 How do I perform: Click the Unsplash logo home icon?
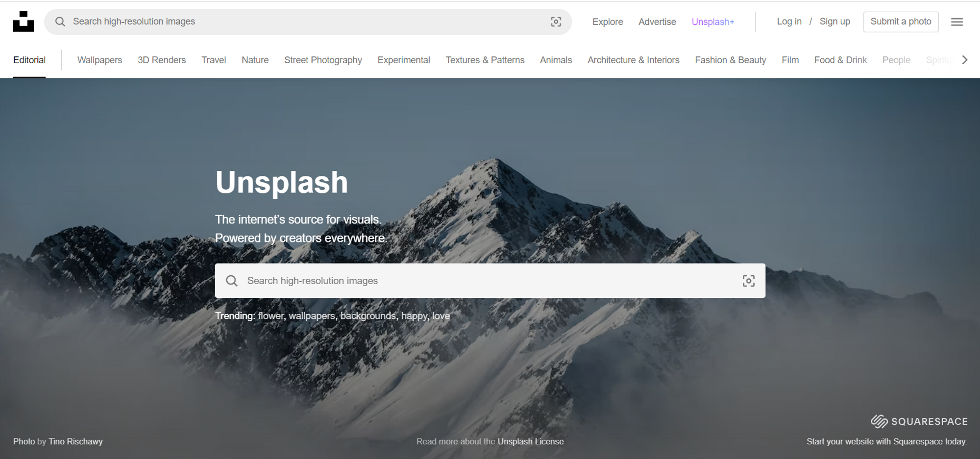(x=23, y=22)
